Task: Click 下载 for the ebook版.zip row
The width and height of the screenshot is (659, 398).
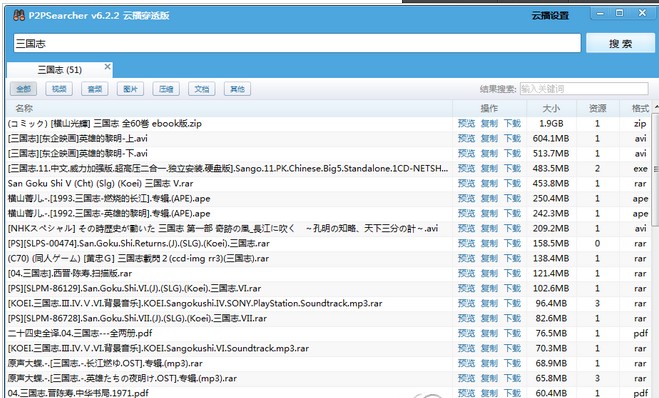Action: [512, 124]
